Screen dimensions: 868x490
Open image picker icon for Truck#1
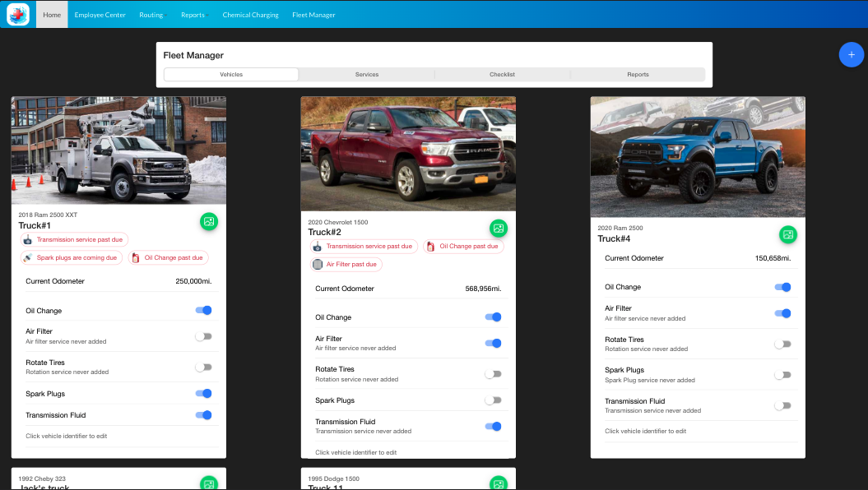(209, 222)
